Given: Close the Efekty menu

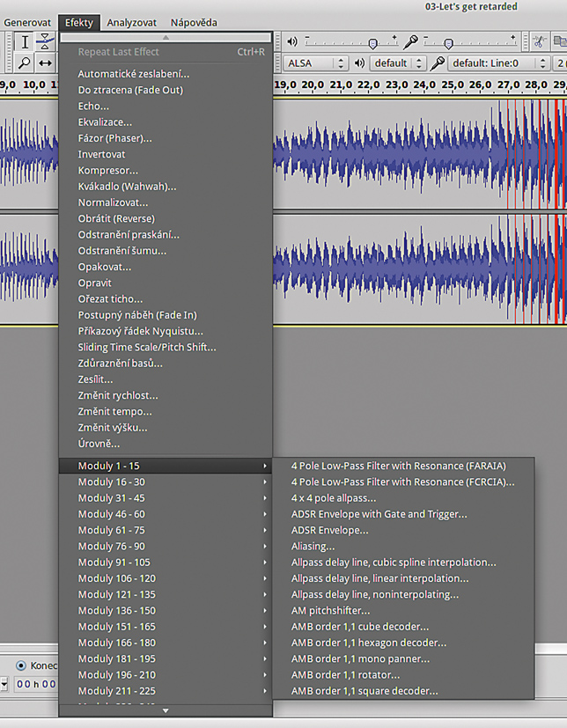Looking at the screenshot, I should [x=79, y=22].
